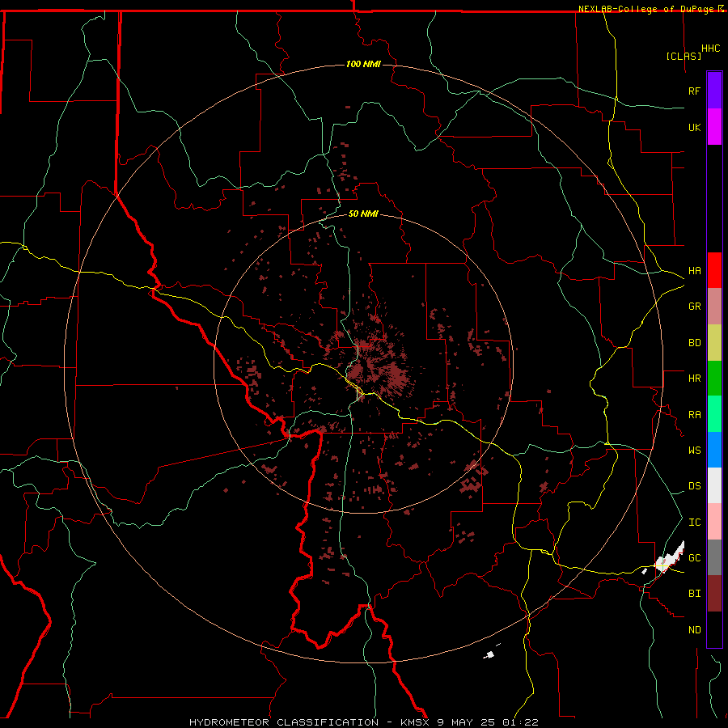
Task: Click the GR dusty pink legend block
Action: (x=714, y=307)
